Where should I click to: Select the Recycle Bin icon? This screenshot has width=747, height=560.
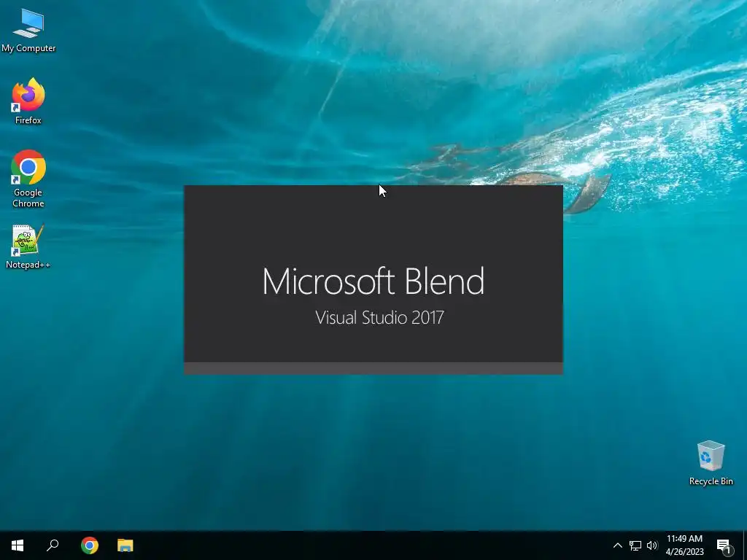[x=711, y=463]
